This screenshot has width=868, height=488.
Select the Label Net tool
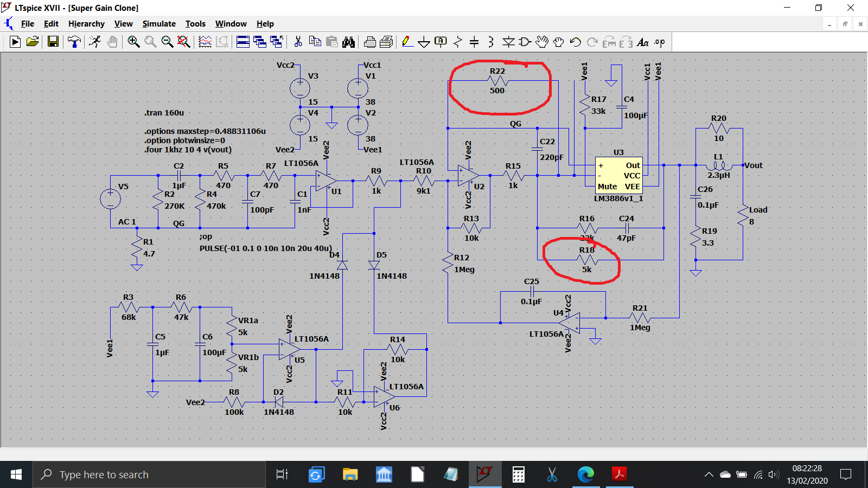click(x=441, y=42)
